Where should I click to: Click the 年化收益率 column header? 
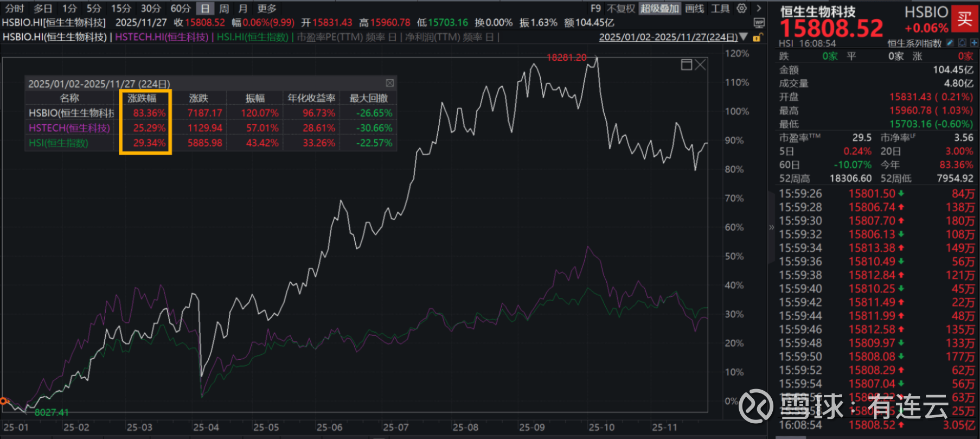(311, 98)
